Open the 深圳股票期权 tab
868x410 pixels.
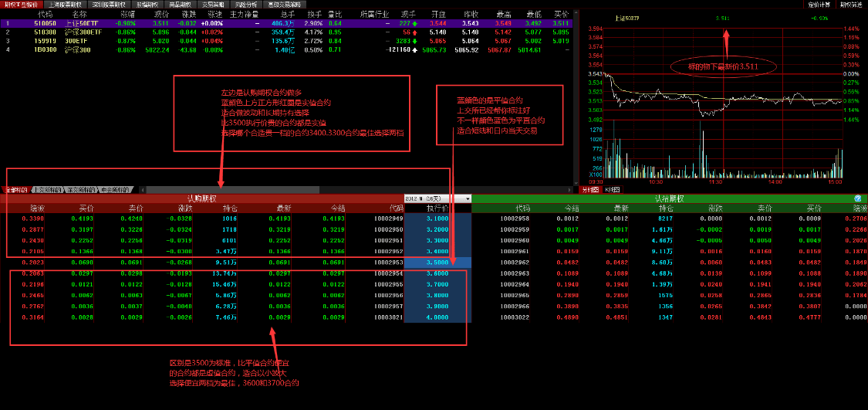point(108,5)
